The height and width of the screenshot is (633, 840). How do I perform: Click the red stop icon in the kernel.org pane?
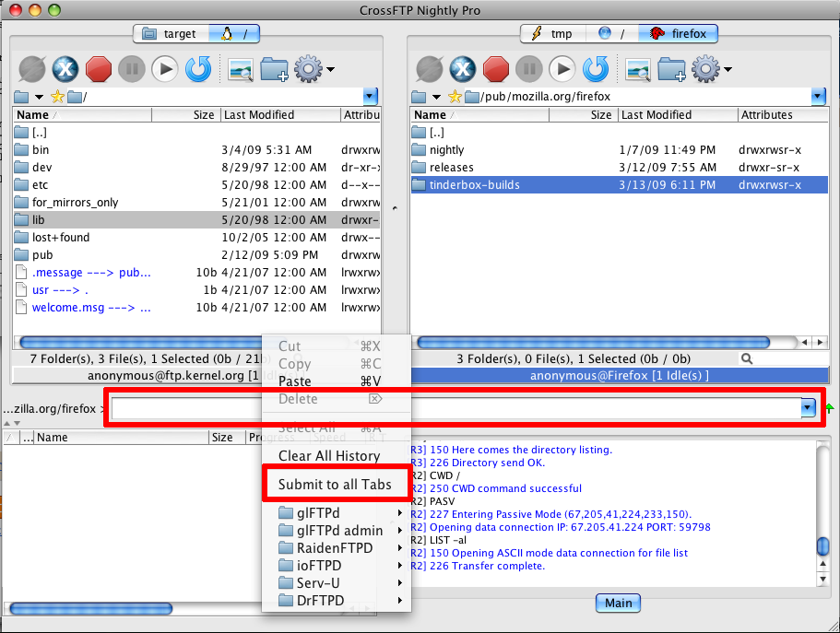(x=99, y=70)
